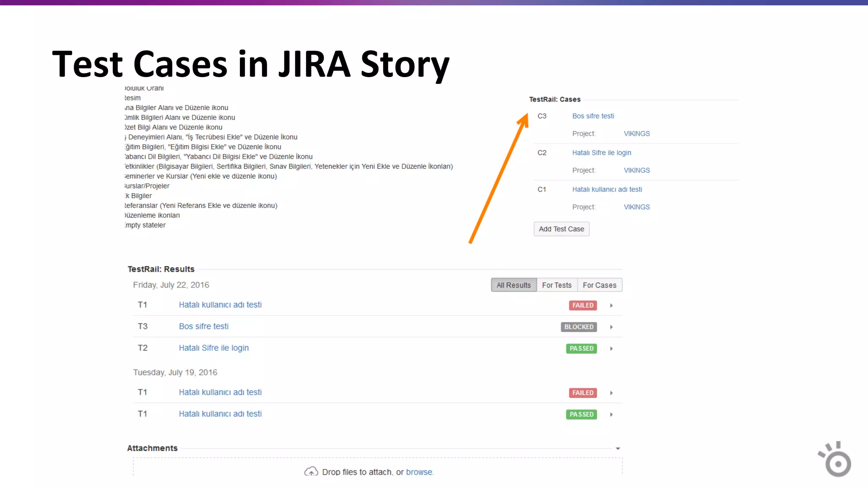Viewport: 868px width, 488px height.
Task: Click the C2 case identifier
Action: click(x=542, y=152)
